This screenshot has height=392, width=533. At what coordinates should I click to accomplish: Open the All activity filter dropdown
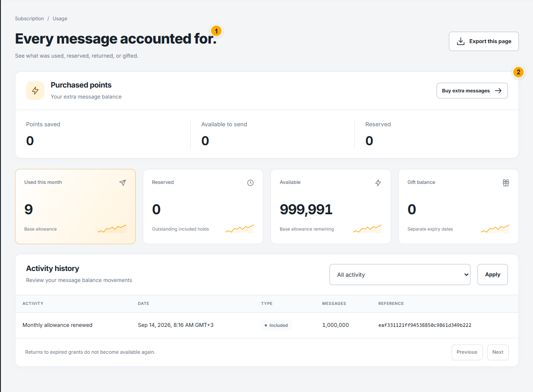pyautogui.click(x=400, y=275)
